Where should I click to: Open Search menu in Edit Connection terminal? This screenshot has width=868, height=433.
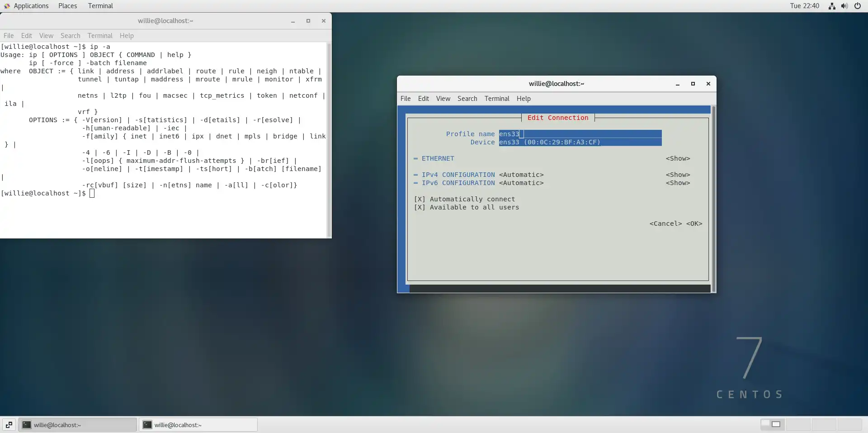click(467, 99)
